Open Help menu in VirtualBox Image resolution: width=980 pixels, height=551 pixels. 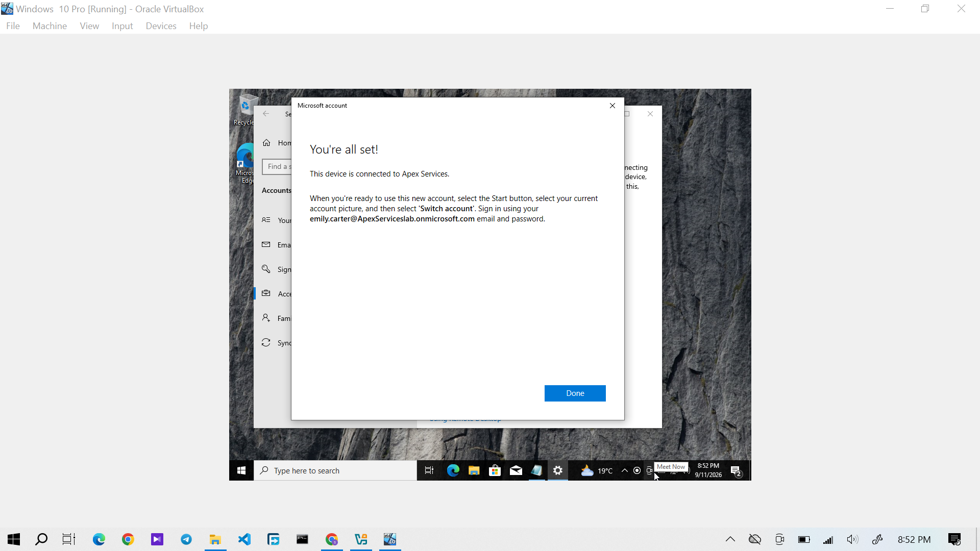(x=198, y=26)
